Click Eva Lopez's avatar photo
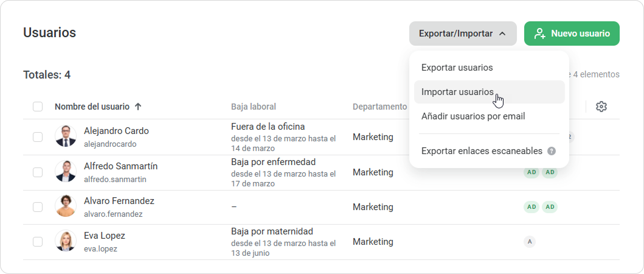The height and width of the screenshot is (274, 644). point(66,241)
